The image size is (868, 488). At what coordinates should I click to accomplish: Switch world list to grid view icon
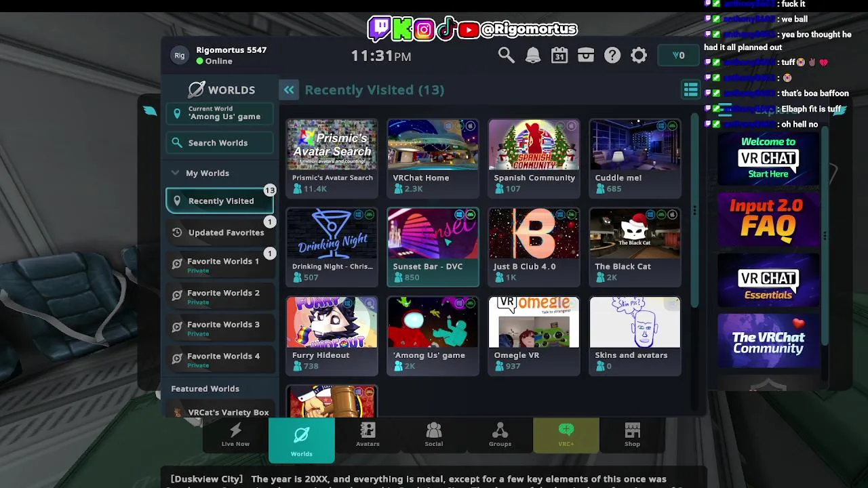point(690,89)
